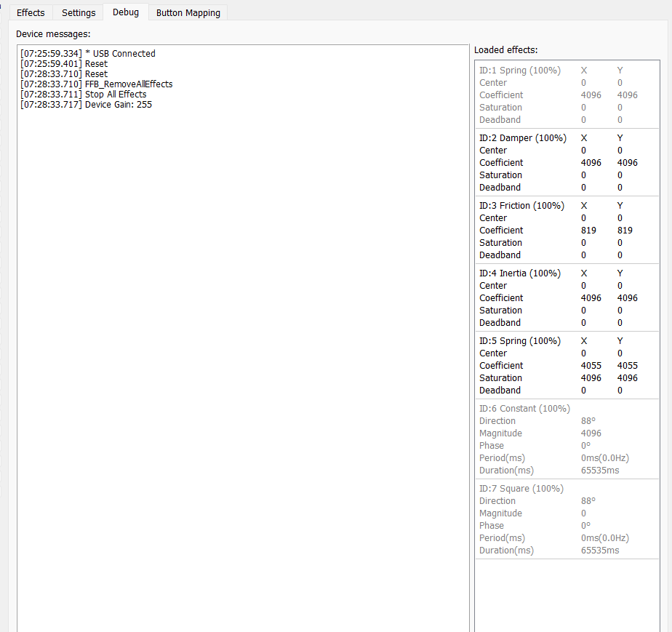This screenshot has height=632, width=672.
Task: Click the Period '0ms(0.0Hz)' under ID:6 Constant
Action: 604,458
